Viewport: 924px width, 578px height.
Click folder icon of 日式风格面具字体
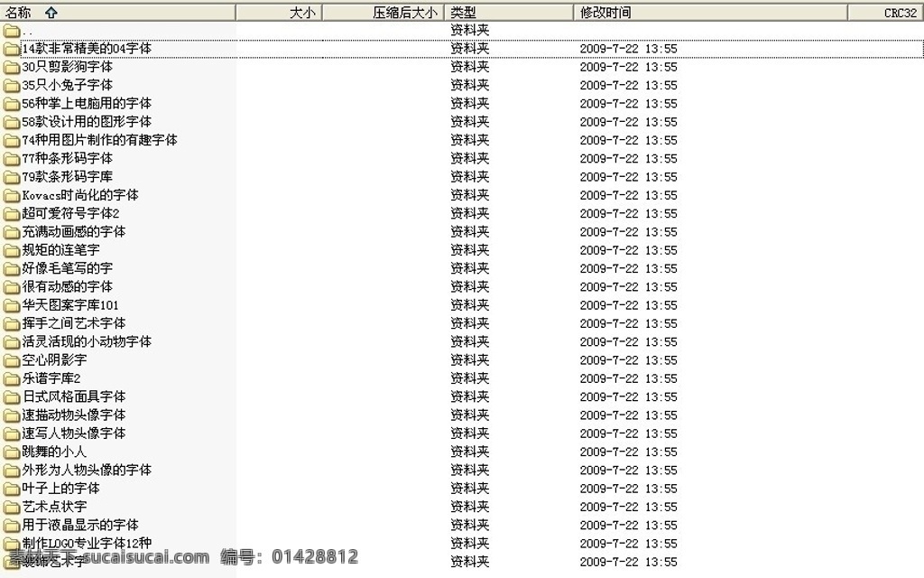coord(11,396)
